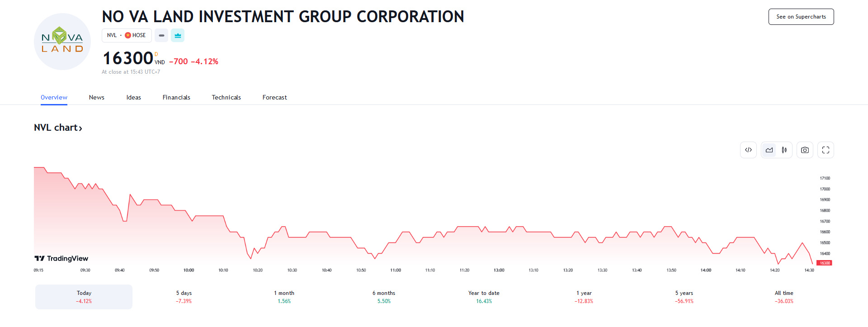868x327 pixels.
Task: Click the NVL HOSE ticker badge
Action: point(127,35)
